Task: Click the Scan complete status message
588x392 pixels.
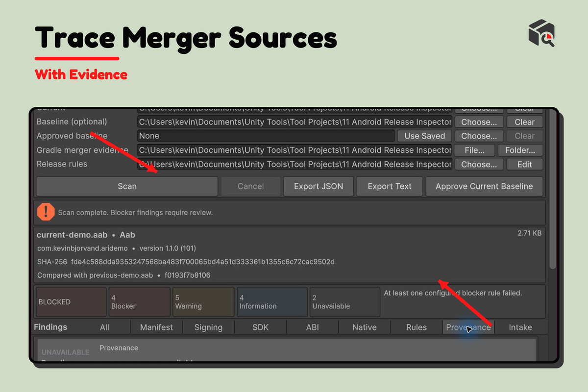Action: coord(135,213)
